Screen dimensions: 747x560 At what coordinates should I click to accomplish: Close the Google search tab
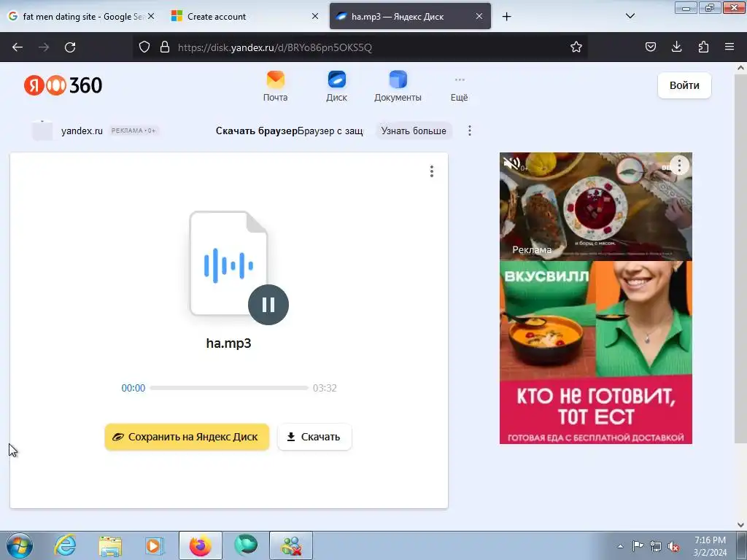151,16
